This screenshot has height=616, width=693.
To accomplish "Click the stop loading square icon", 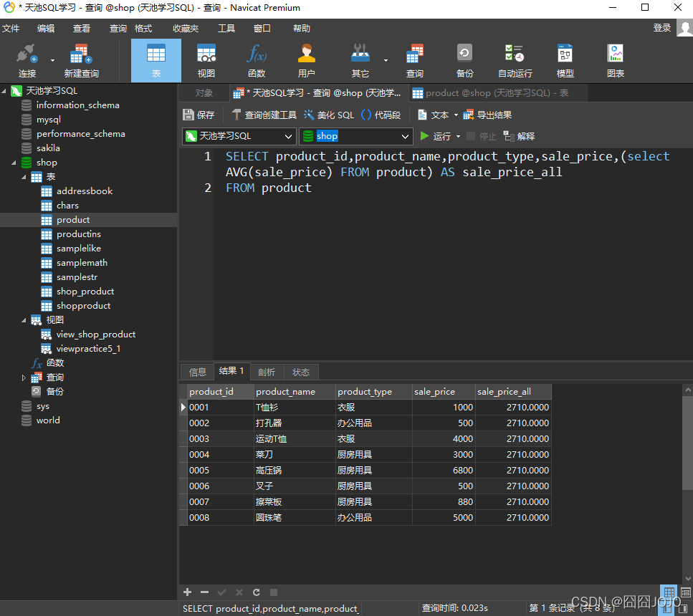I will [274, 592].
